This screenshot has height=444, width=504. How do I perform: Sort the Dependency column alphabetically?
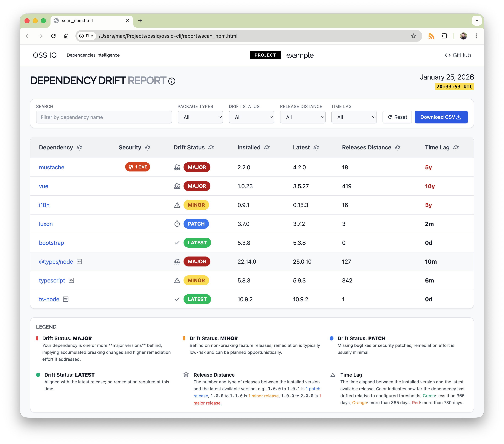79,147
